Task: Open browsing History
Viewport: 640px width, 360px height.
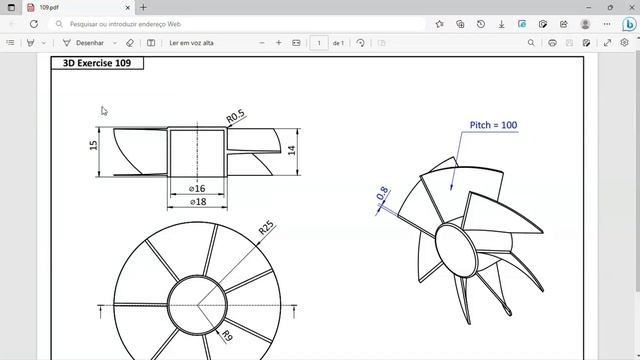Action: coord(481,24)
